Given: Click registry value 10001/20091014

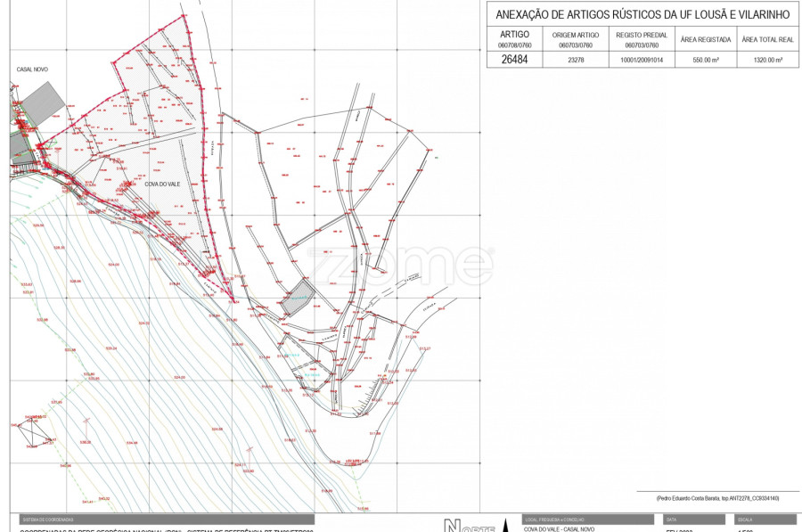Looking at the screenshot, I should coord(641,60).
